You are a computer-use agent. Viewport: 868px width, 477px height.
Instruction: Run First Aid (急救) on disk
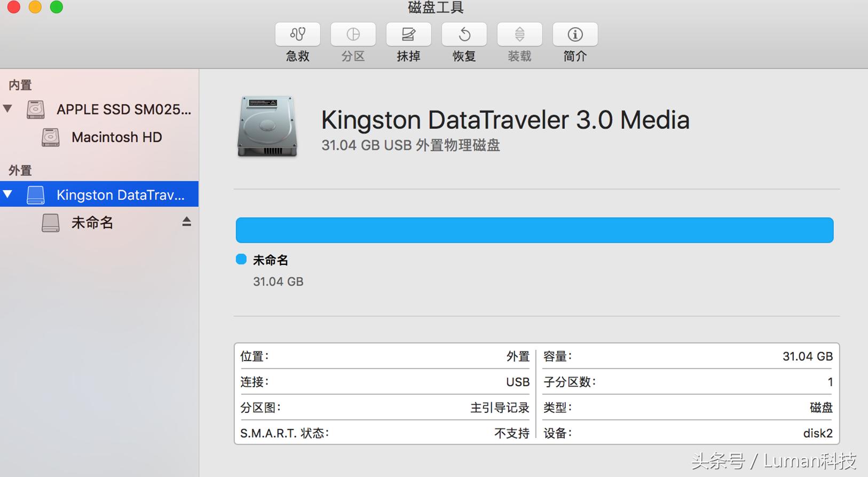298,34
